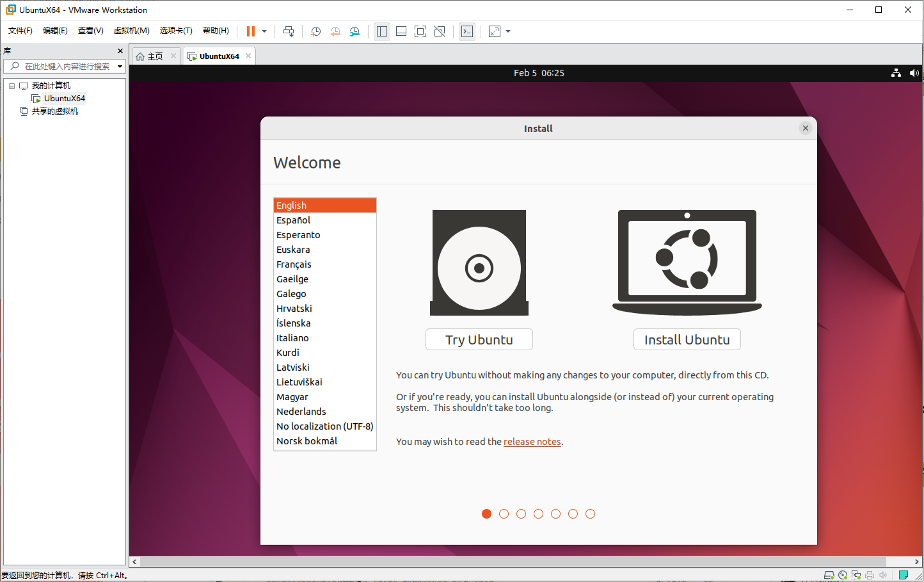Click the laptop Install Ubuntu image
This screenshot has width=924, height=582.
(687, 263)
